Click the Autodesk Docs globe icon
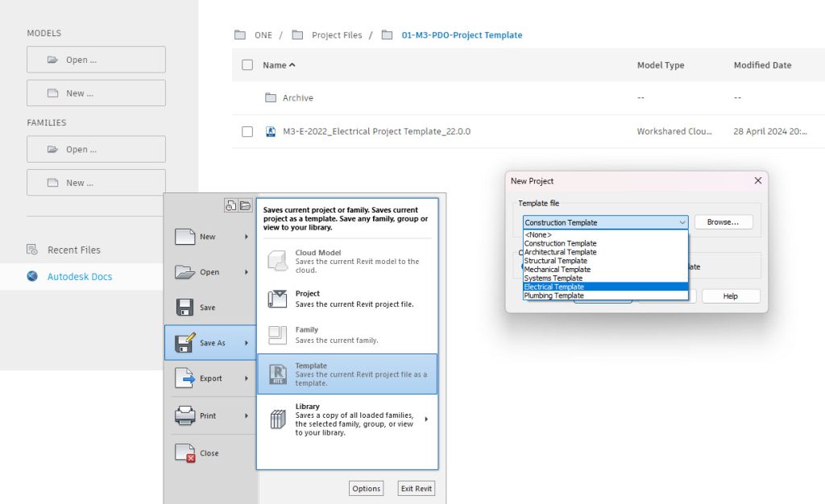The height and width of the screenshot is (504, 825). (x=32, y=276)
